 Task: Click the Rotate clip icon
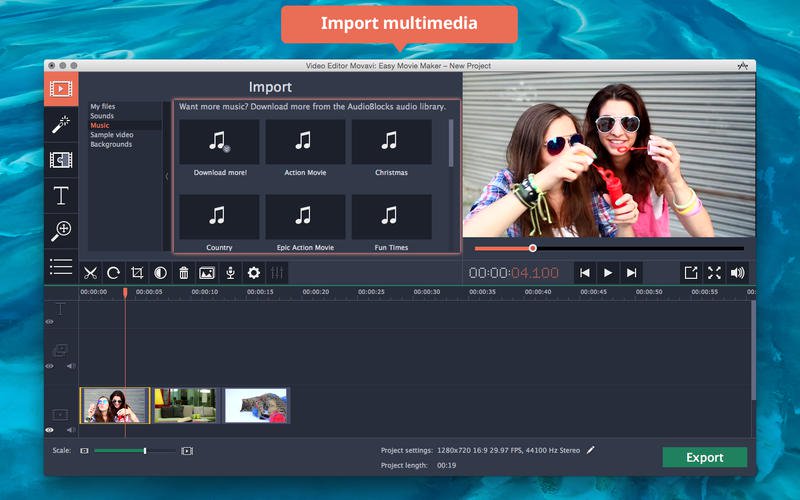113,272
